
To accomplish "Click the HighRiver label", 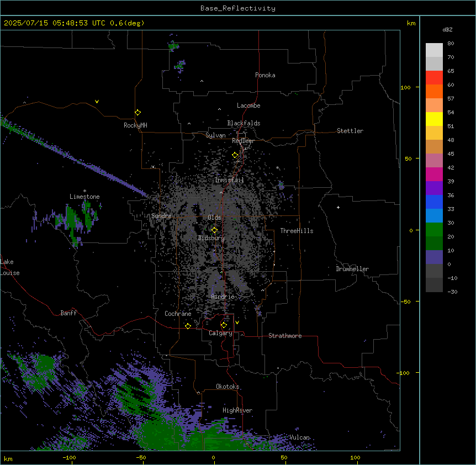I will (x=237, y=410).
